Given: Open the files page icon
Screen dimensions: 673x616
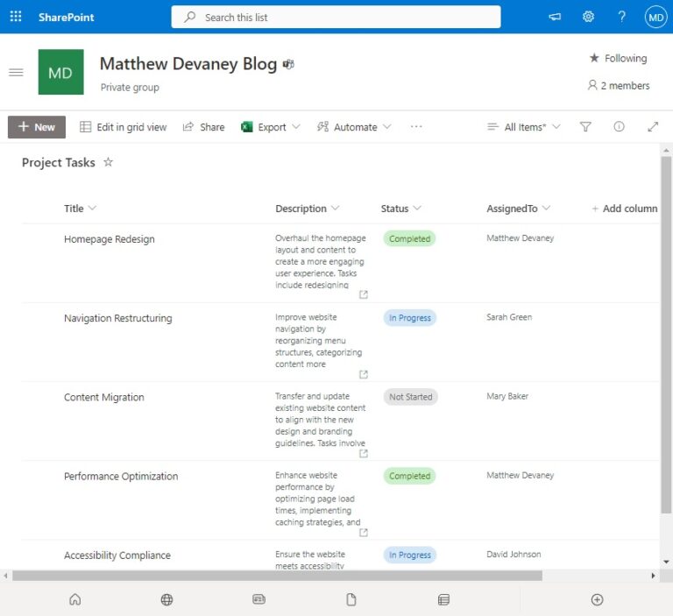Looking at the screenshot, I should [351, 599].
